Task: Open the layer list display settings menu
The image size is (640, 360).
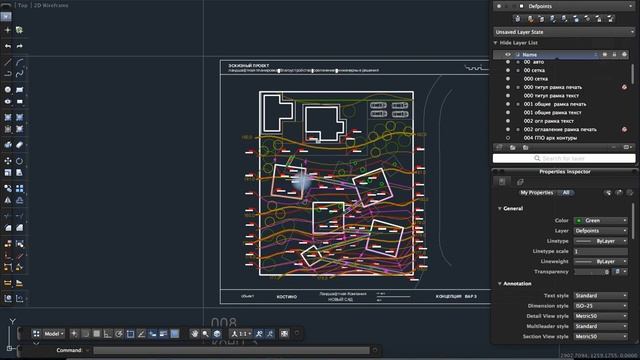Action: tap(628, 147)
